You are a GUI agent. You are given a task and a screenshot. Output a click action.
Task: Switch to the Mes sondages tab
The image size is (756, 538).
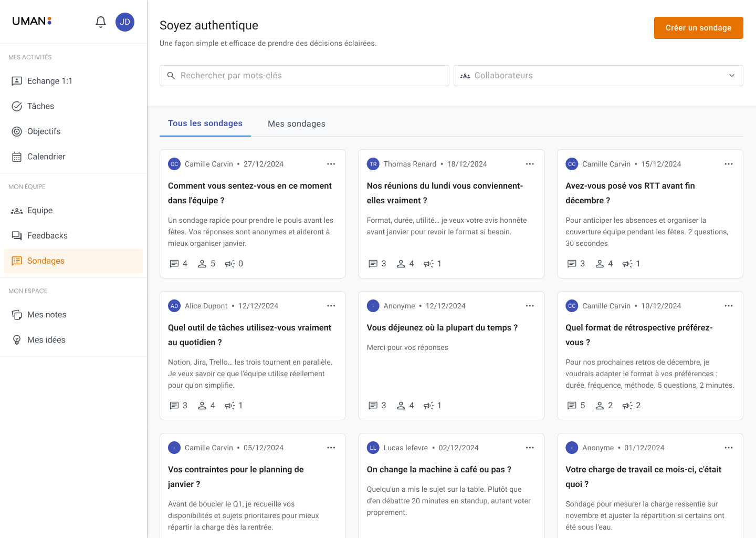[297, 123]
